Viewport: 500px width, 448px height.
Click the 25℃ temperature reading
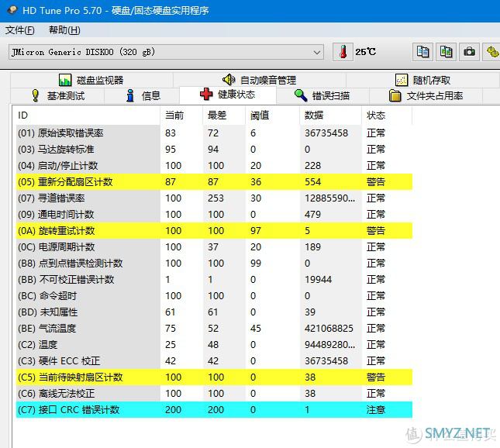[x=365, y=52]
